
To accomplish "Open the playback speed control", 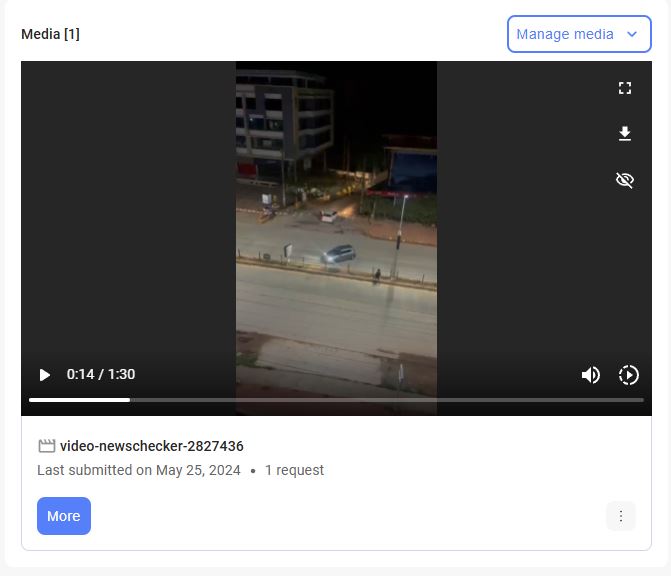I will (628, 375).
